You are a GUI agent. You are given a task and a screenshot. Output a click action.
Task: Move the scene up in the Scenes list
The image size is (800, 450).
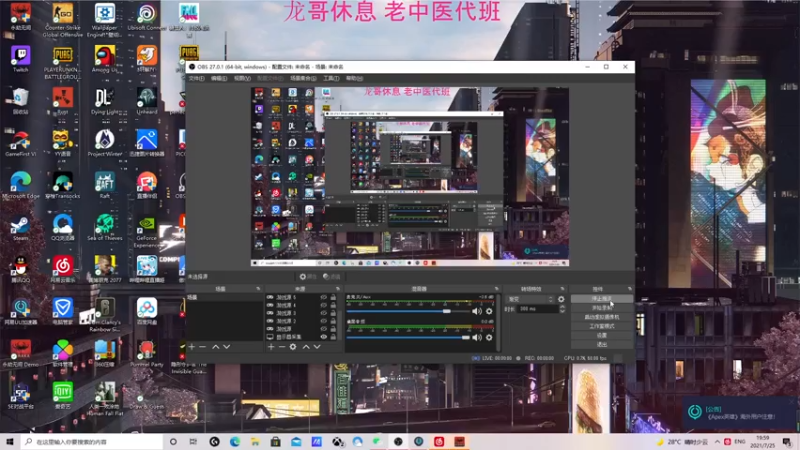[x=215, y=347]
